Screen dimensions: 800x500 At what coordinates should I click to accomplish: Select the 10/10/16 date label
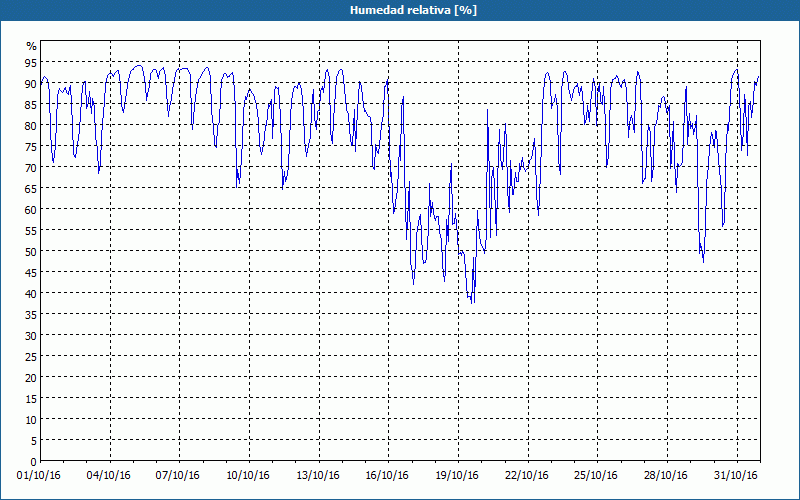(x=247, y=476)
